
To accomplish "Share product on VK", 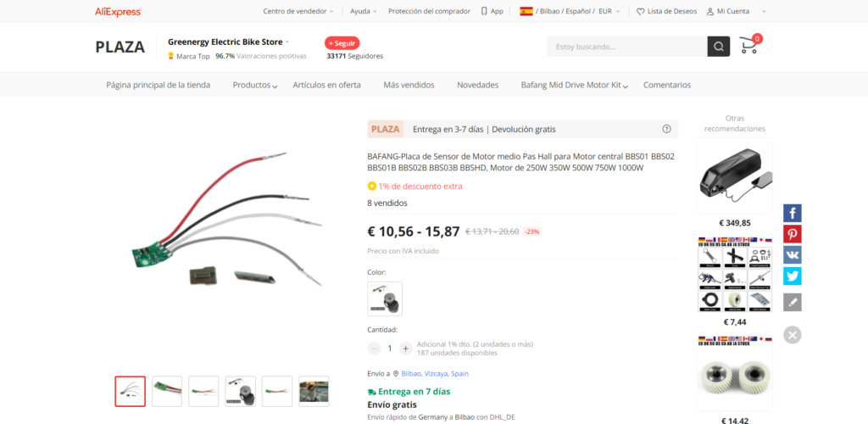I will point(793,255).
